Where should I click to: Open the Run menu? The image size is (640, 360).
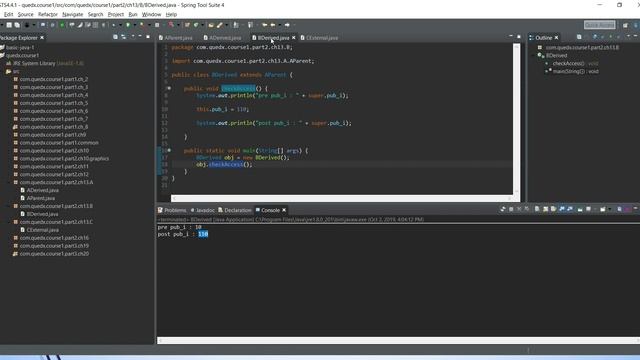click(133, 14)
